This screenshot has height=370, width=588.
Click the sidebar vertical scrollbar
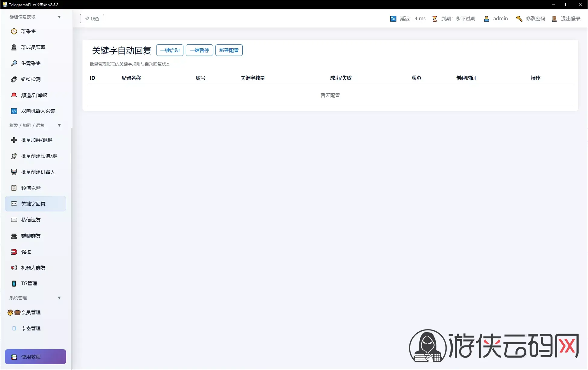point(72,248)
